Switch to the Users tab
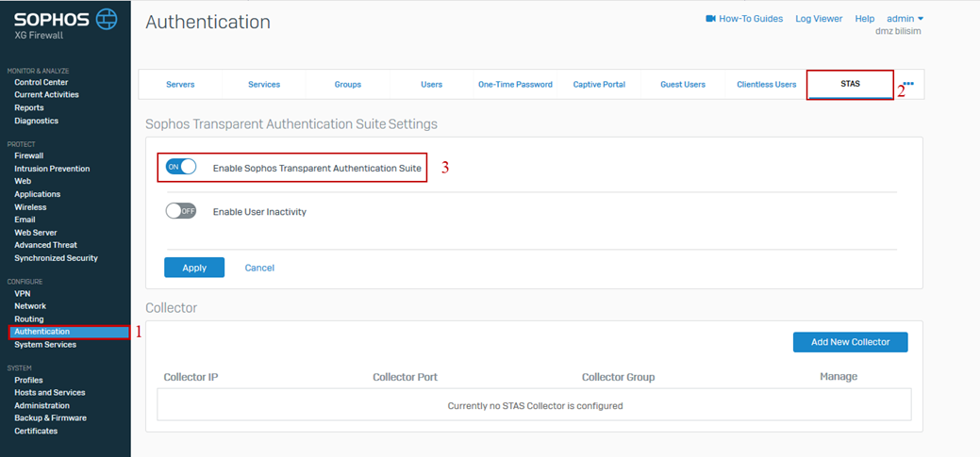Viewport: 980px width, 457px height. (x=432, y=84)
